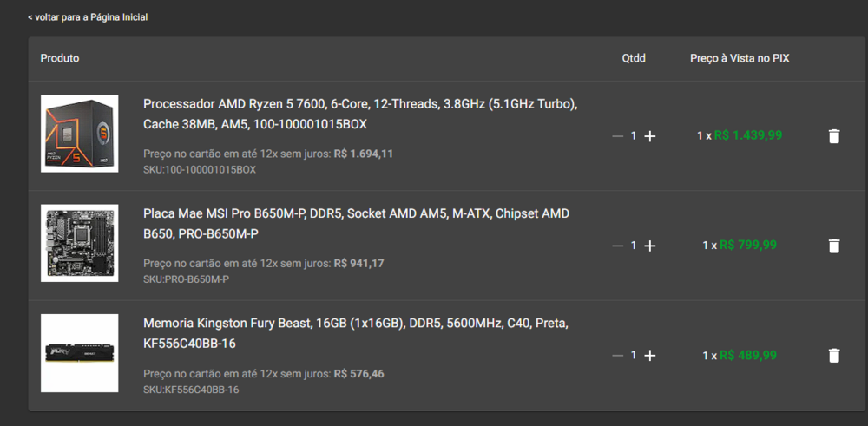Click the 'Produto' column header
This screenshot has width=868, height=426.
click(x=60, y=58)
